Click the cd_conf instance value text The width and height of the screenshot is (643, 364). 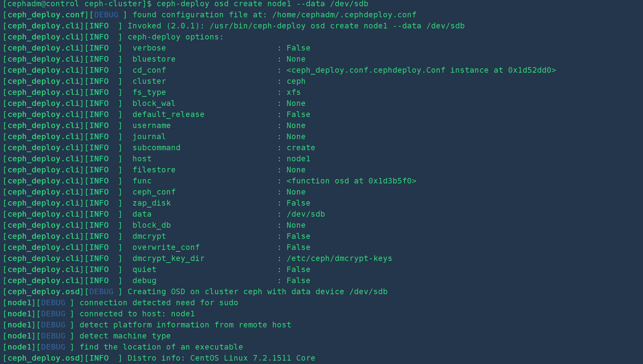[x=421, y=70]
